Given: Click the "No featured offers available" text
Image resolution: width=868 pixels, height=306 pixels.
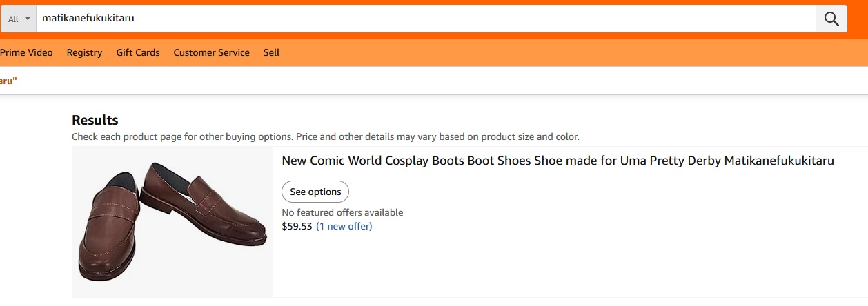Looking at the screenshot, I should (342, 212).
